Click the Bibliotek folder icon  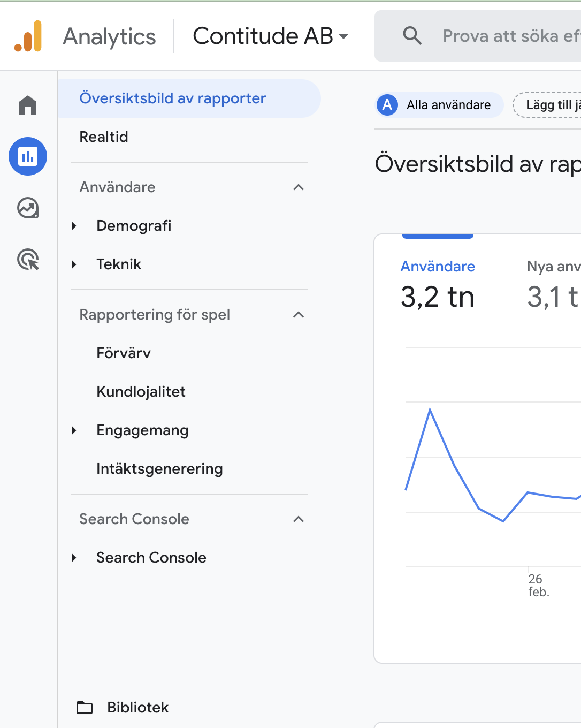point(85,708)
